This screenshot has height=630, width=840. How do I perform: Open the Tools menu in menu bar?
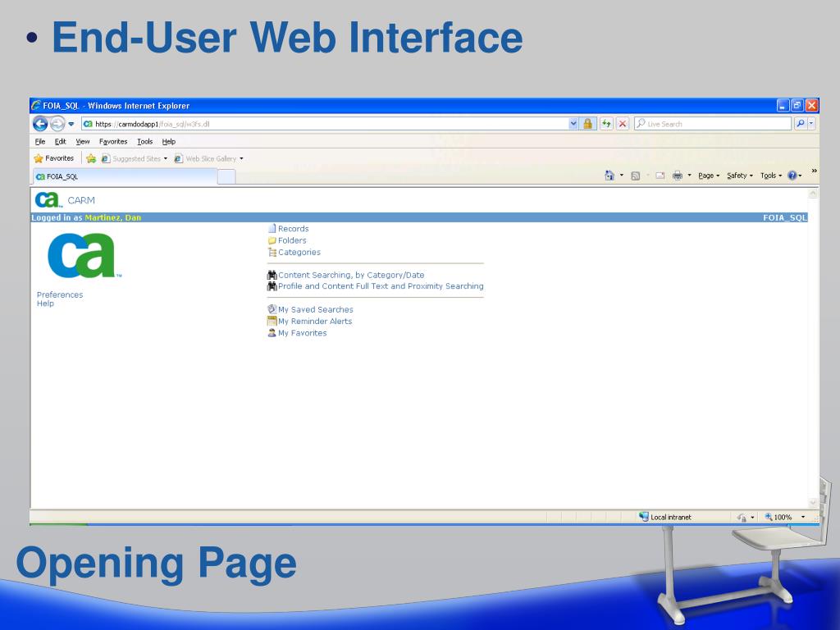tap(144, 141)
